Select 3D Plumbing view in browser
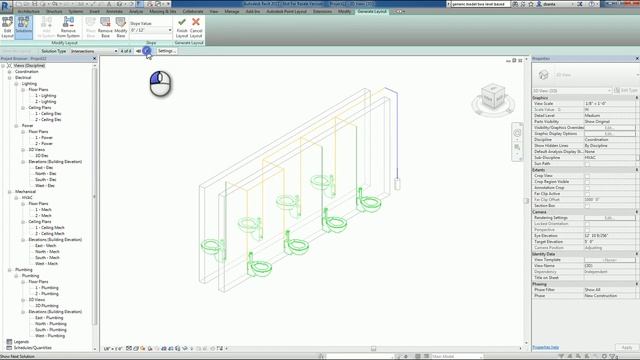 click(47, 306)
